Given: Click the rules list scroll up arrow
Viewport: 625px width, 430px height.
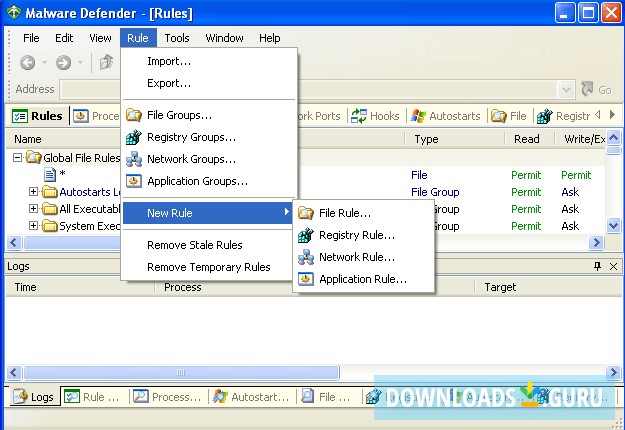Looking at the screenshot, I should [613, 138].
